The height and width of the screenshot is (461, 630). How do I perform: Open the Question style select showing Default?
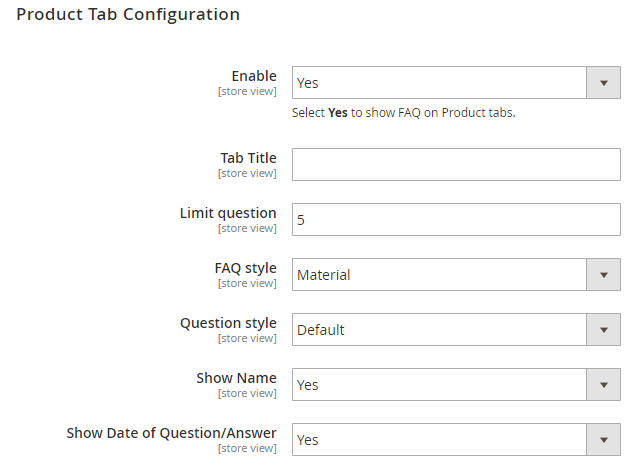click(x=439, y=330)
